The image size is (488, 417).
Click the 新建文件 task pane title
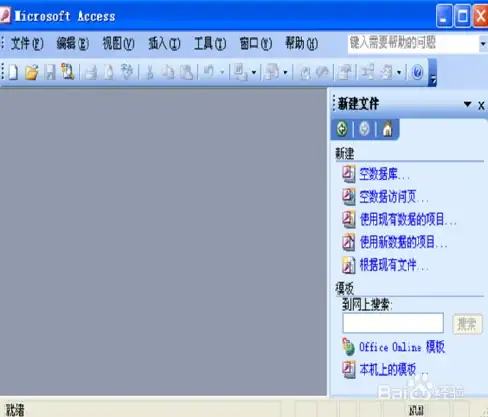pyautogui.click(x=359, y=104)
